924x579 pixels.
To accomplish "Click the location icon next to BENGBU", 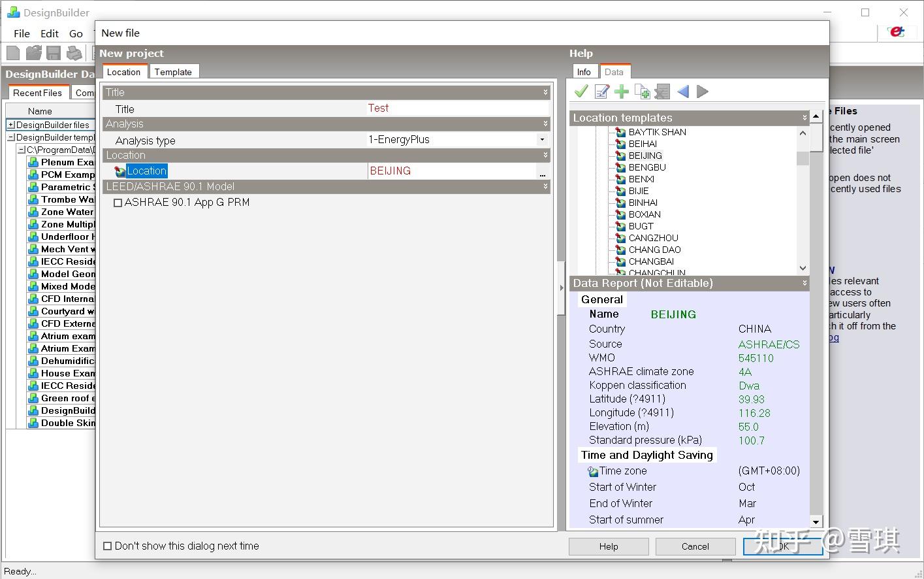I will point(621,167).
